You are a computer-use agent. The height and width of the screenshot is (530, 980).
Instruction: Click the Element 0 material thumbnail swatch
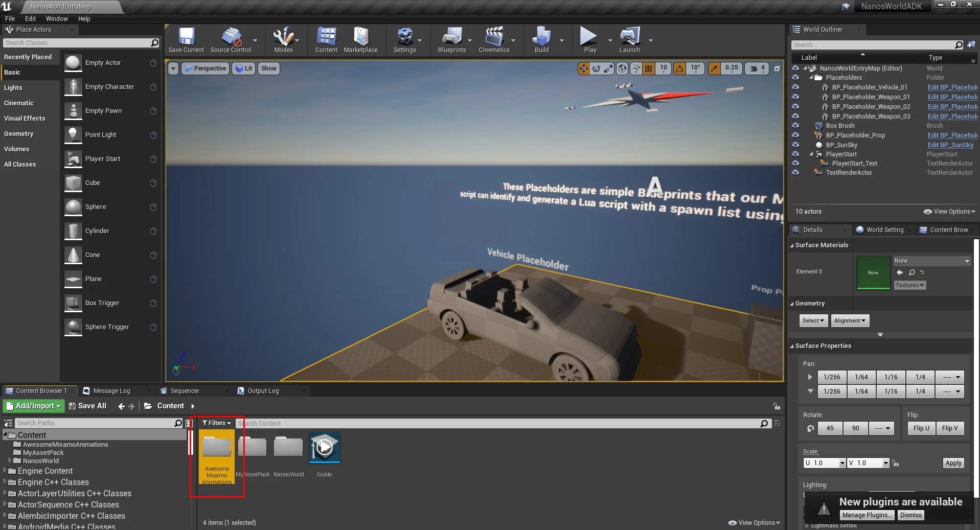pyautogui.click(x=873, y=272)
